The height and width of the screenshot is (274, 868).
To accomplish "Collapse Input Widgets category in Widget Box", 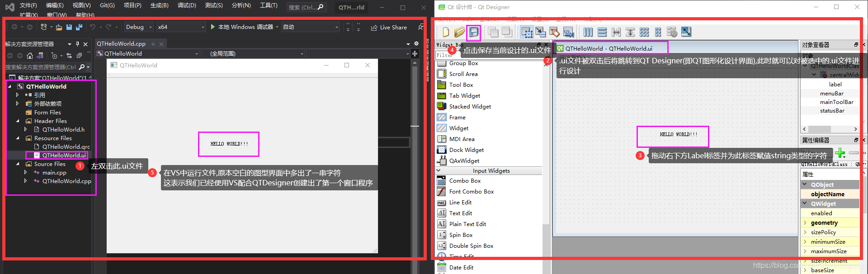I will coord(439,170).
